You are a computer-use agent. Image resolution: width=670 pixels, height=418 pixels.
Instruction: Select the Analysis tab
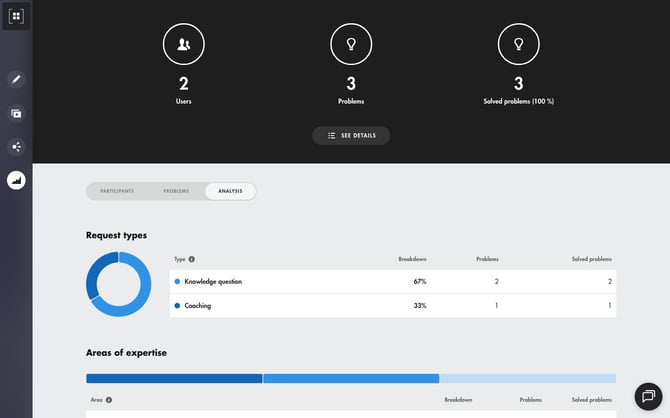[x=230, y=191]
